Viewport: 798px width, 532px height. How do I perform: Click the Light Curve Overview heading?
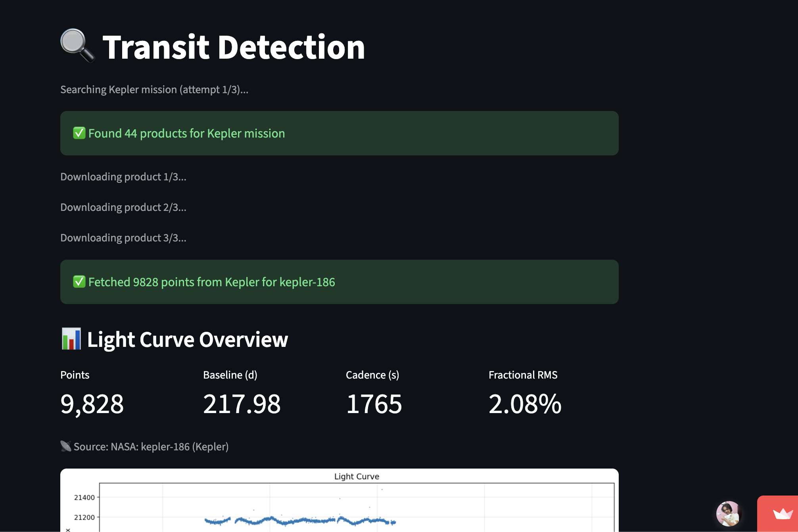(187, 340)
